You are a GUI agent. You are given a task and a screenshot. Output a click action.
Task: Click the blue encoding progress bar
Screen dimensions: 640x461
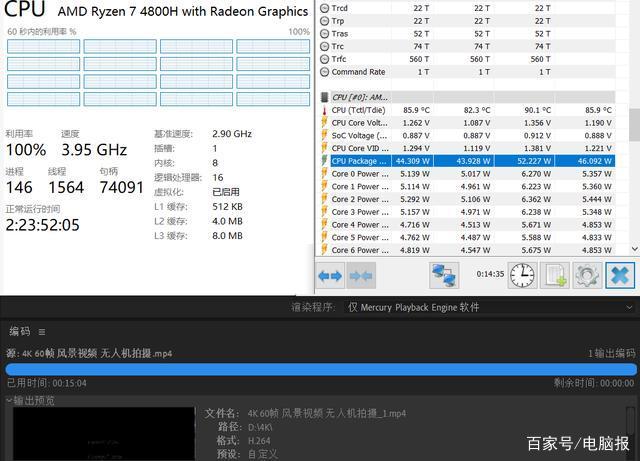point(321,370)
